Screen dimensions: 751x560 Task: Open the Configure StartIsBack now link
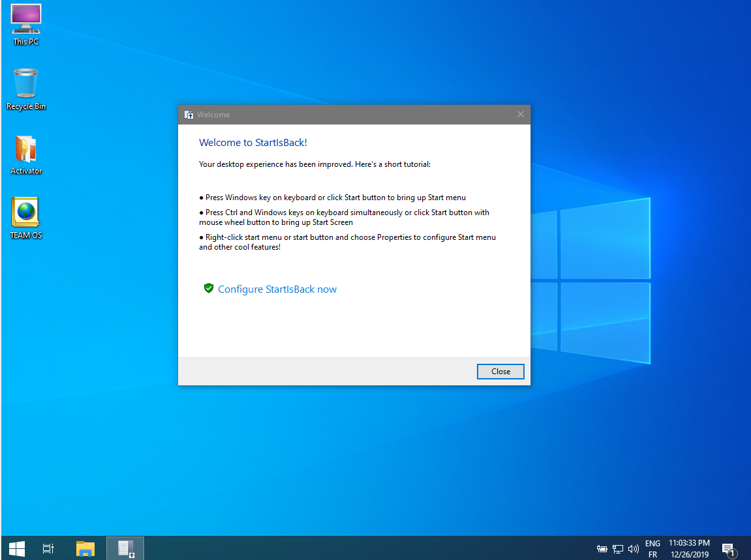(x=277, y=289)
